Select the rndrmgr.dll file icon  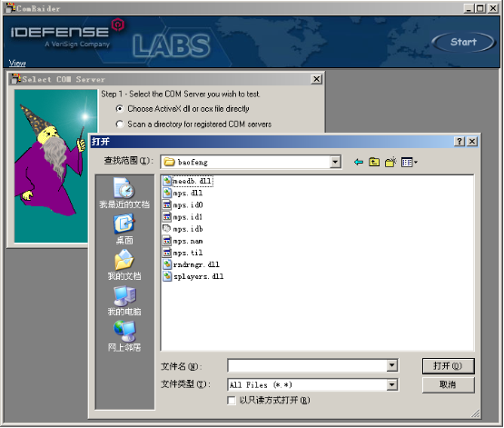tap(167, 264)
